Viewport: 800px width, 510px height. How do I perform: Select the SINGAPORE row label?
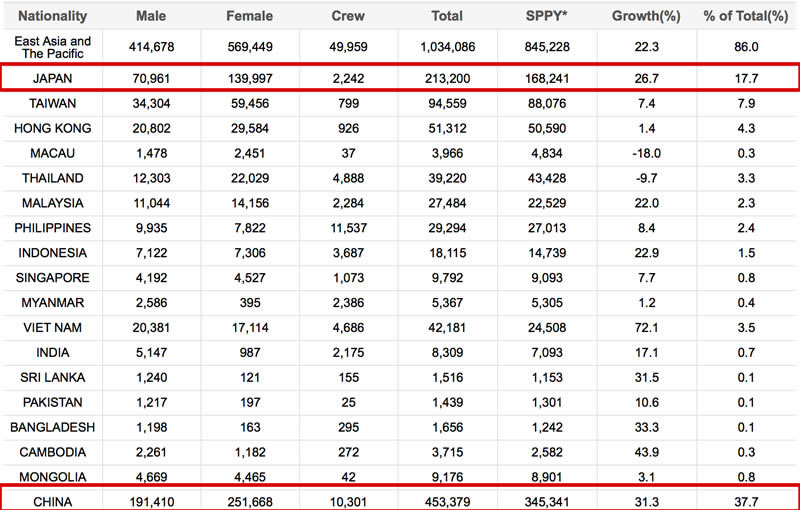tap(53, 278)
